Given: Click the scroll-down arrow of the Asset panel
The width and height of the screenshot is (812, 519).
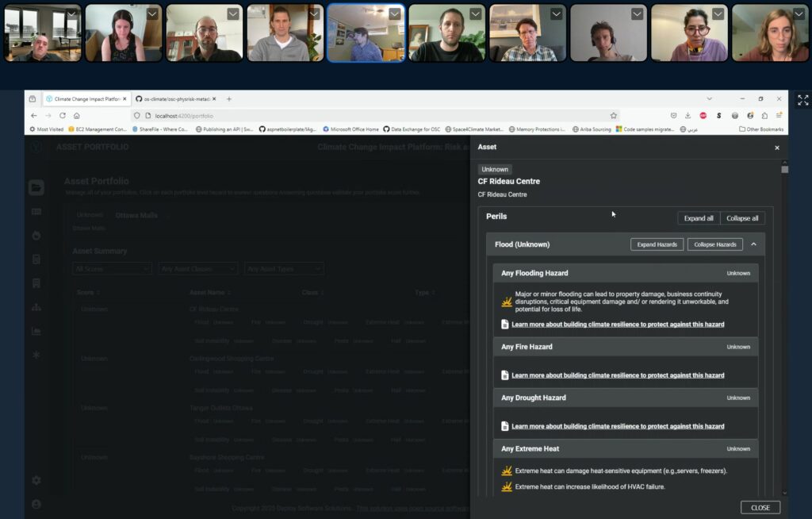Looking at the screenshot, I should [x=784, y=493].
